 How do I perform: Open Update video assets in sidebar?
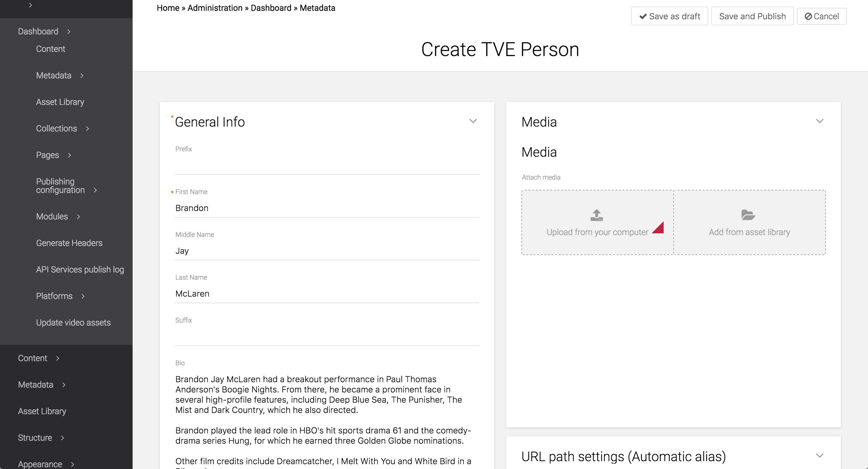point(73,323)
